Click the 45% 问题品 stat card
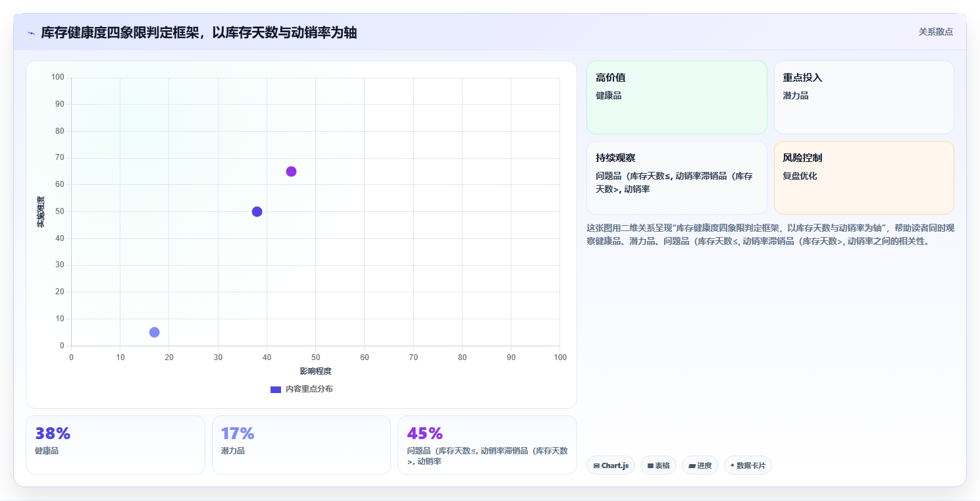Screen dimensions: 980x501 tap(487, 444)
